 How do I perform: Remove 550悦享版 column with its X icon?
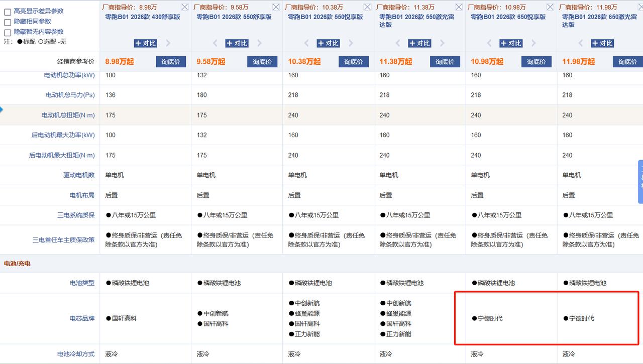[x=368, y=7]
